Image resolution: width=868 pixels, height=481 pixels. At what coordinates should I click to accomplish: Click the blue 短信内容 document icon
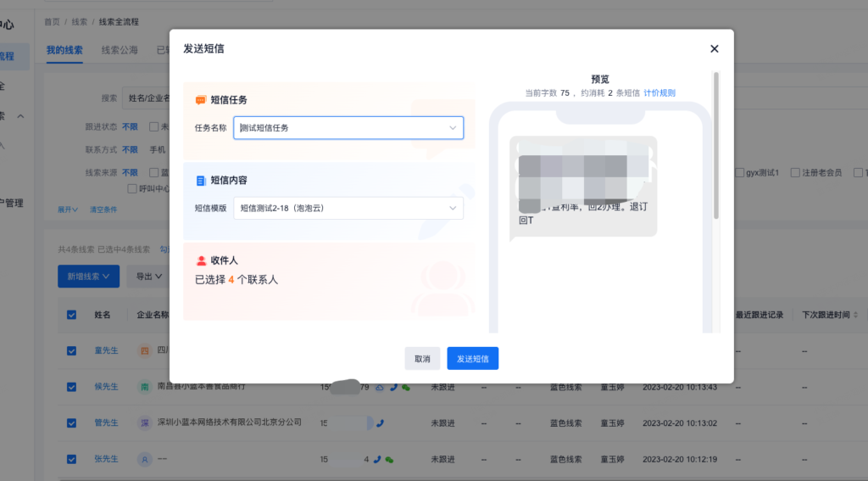tap(201, 181)
